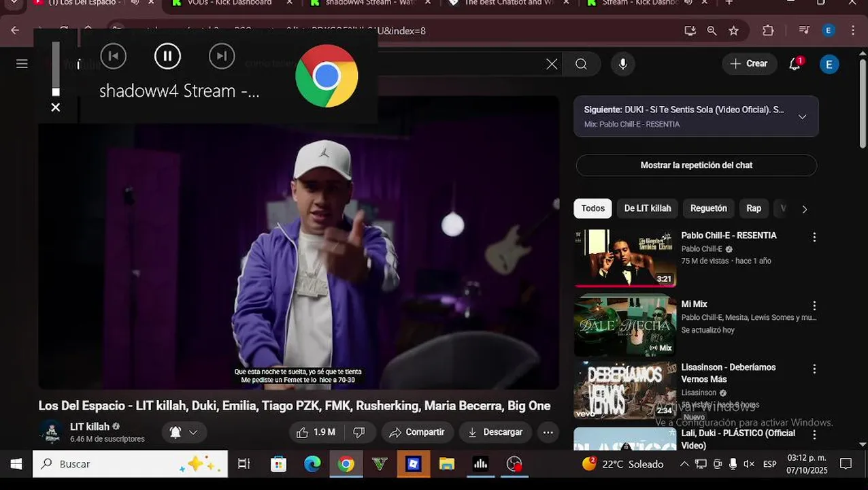This screenshot has width=868, height=490.
Task: Start voice search with microphone icon
Action: coord(622,64)
